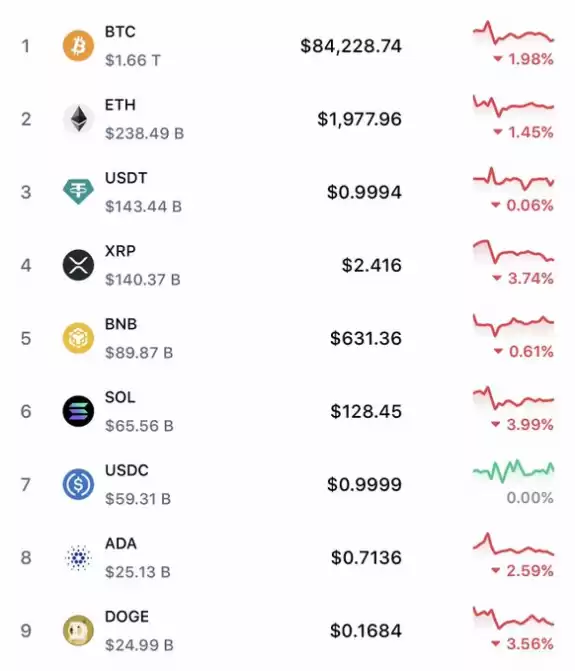Viewport: 575px width, 671px height.
Task: Select the Tether USDT green icon
Action: pyautogui.click(x=78, y=191)
